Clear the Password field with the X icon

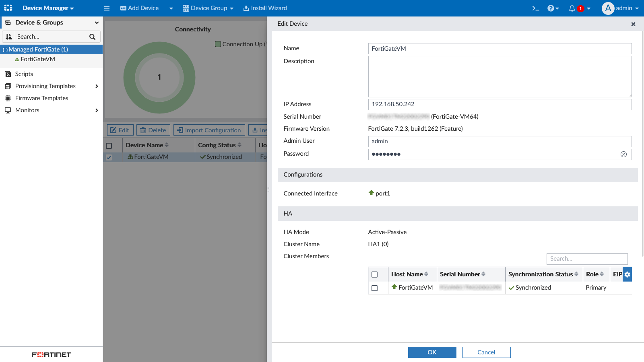tap(623, 154)
